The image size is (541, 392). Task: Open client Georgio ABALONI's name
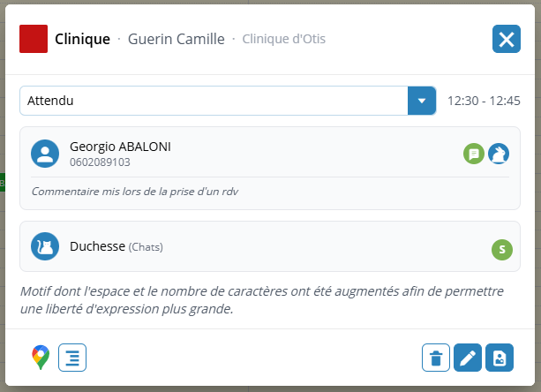pyautogui.click(x=120, y=147)
